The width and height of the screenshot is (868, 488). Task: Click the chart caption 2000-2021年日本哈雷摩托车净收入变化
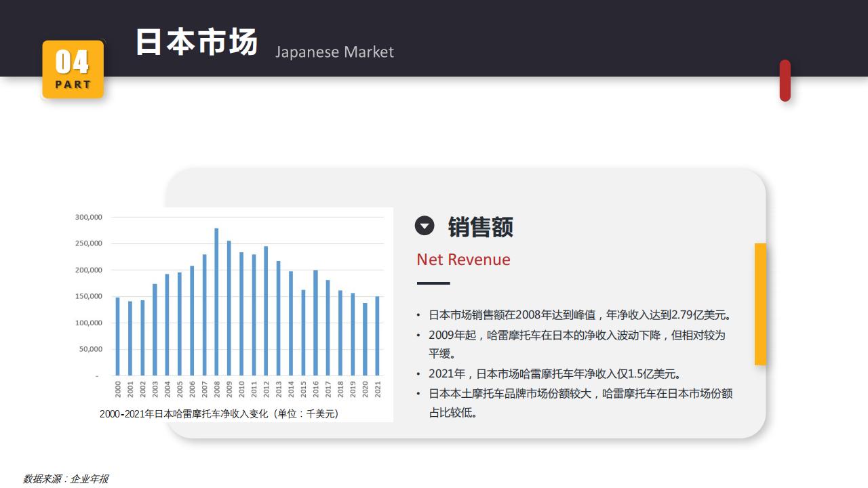tap(219, 413)
